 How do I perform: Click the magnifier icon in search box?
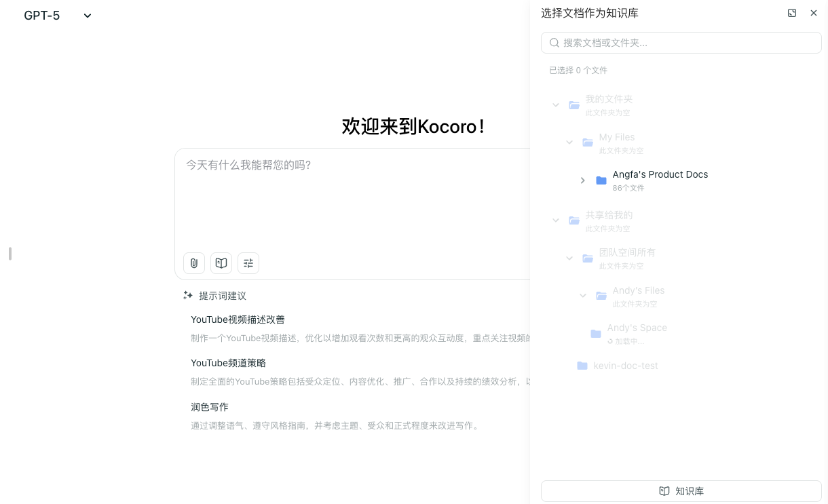[x=554, y=43]
